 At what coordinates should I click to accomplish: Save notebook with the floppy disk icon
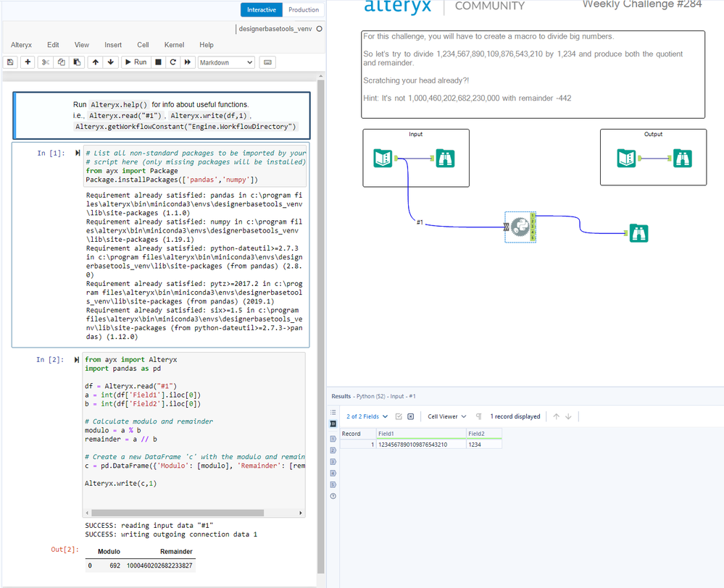(x=11, y=62)
